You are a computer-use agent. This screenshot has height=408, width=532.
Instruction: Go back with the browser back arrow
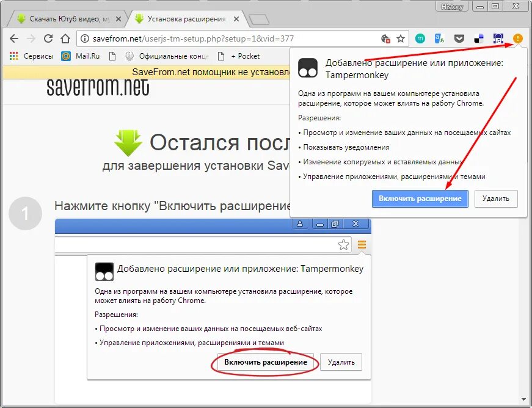[x=14, y=38]
